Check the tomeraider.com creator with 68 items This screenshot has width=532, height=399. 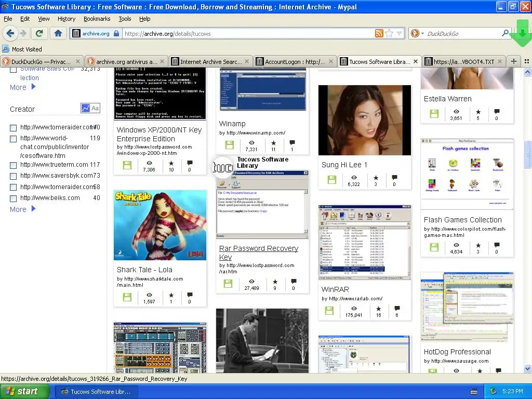pos(13,187)
